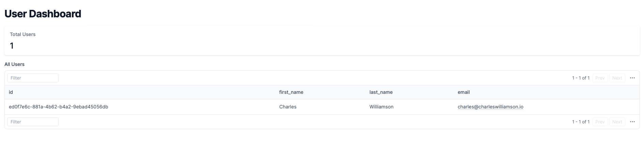This screenshot has height=154, width=644.
Task: Click the top Filter input field
Action: (33, 78)
